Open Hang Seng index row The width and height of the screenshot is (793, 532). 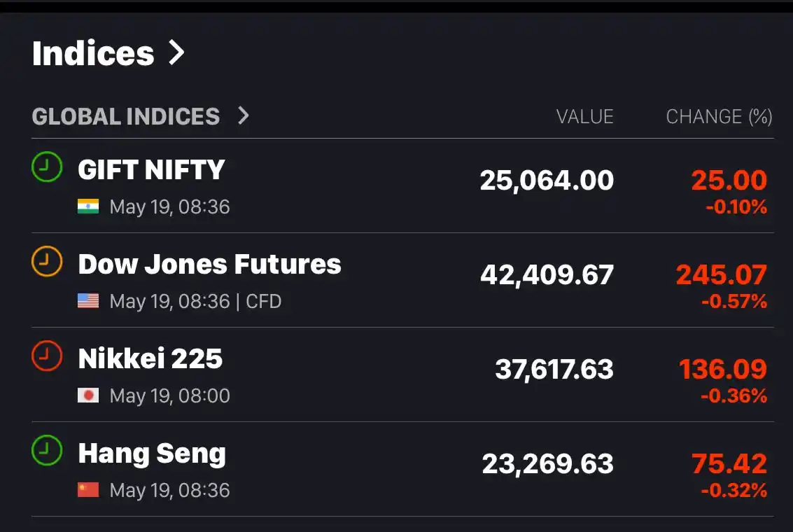point(402,469)
